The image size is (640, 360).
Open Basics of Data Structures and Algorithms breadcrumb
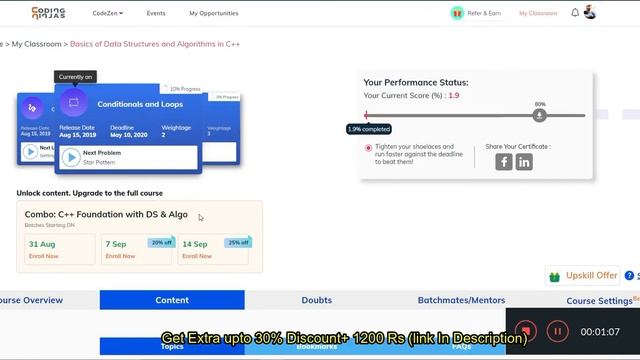click(x=155, y=44)
